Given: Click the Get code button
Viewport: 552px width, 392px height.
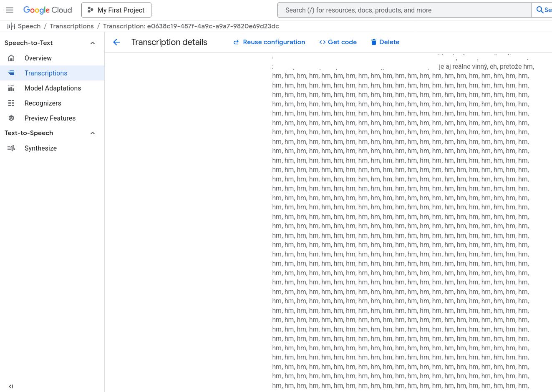Looking at the screenshot, I should coord(338,42).
